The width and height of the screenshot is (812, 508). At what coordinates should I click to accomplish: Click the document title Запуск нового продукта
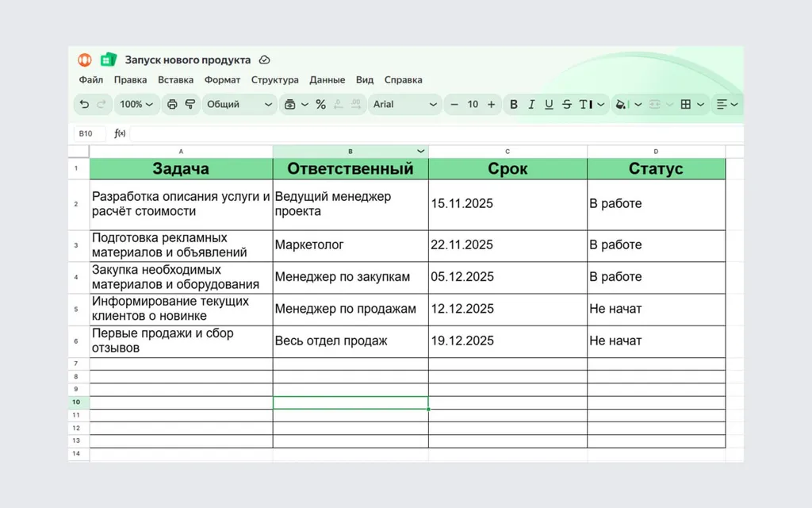[188, 60]
